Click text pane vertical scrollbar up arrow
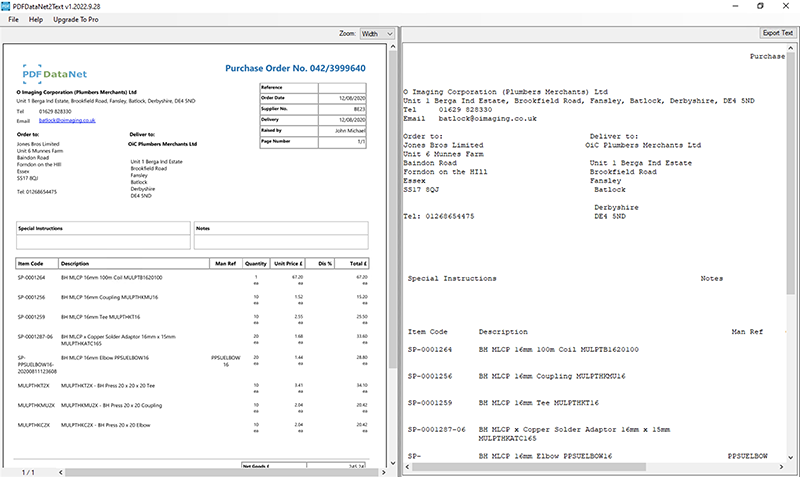The width and height of the screenshot is (800, 477). [x=791, y=48]
